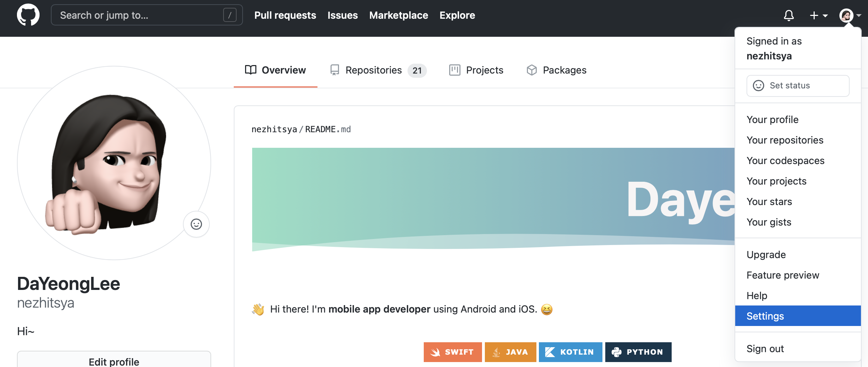The image size is (868, 367).
Task: Select Your profile from the menu
Action: [x=798, y=120]
